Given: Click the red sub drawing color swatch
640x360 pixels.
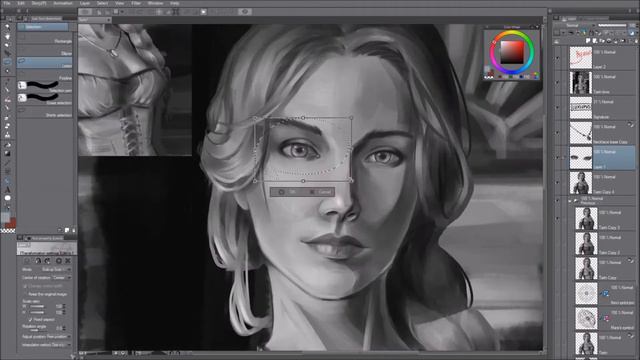Looking at the screenshot, I should click(x=12, y=223).
